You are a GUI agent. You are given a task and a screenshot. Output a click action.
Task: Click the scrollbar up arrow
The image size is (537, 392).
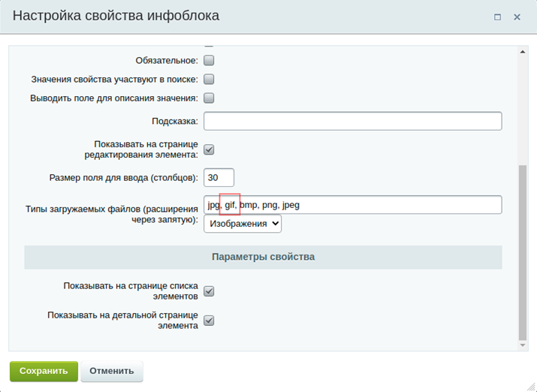pyautogui.click(x=523, y=52)
